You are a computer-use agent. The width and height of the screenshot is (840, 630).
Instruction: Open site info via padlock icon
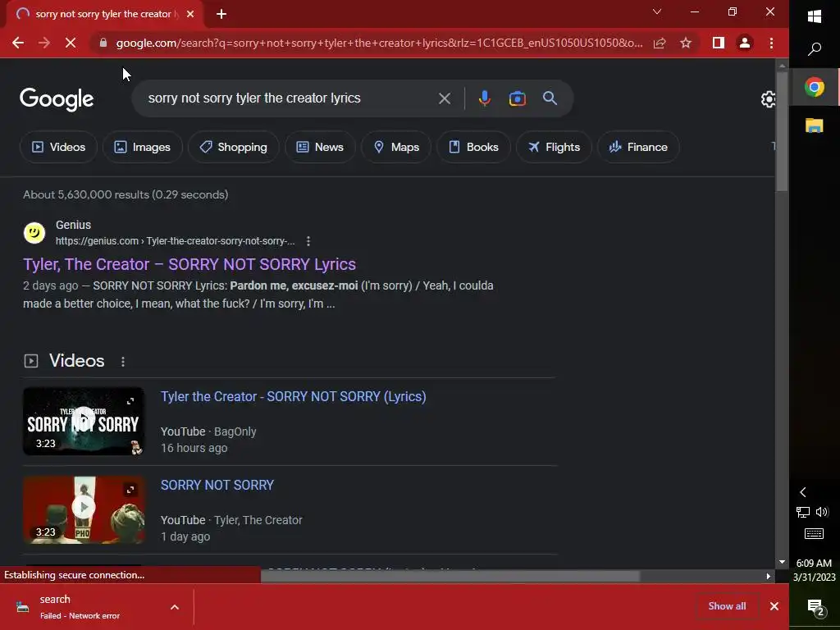pyautogui.click(x=103, y=43)
